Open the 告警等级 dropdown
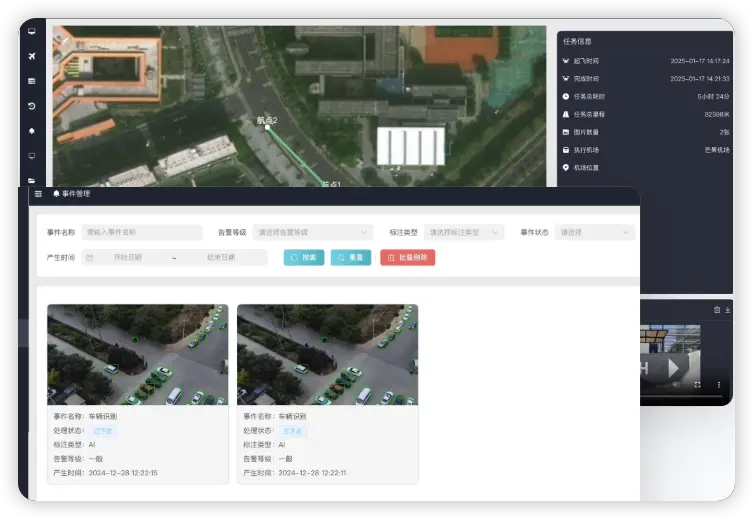This screenshot has width=753, height=519. tap(313, 232)
